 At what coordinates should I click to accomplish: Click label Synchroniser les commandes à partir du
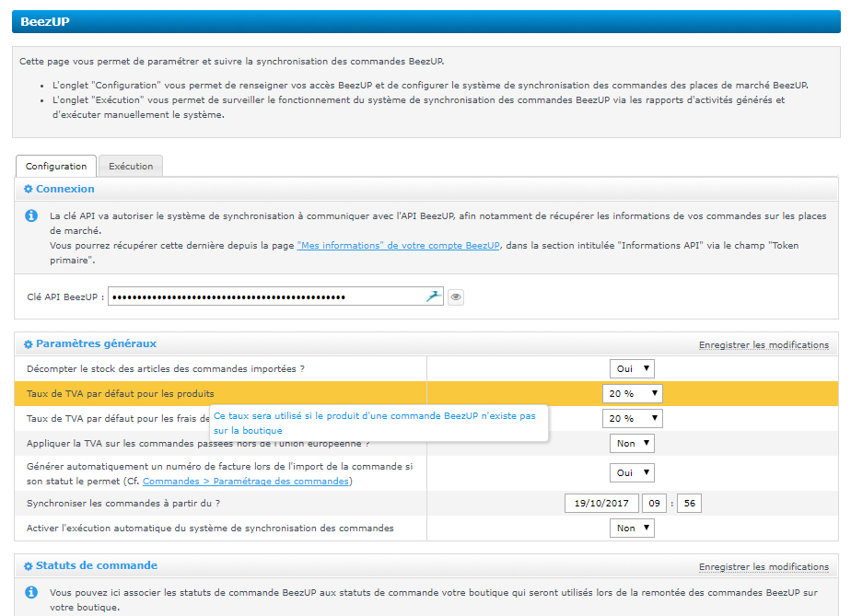coord(123,503)
